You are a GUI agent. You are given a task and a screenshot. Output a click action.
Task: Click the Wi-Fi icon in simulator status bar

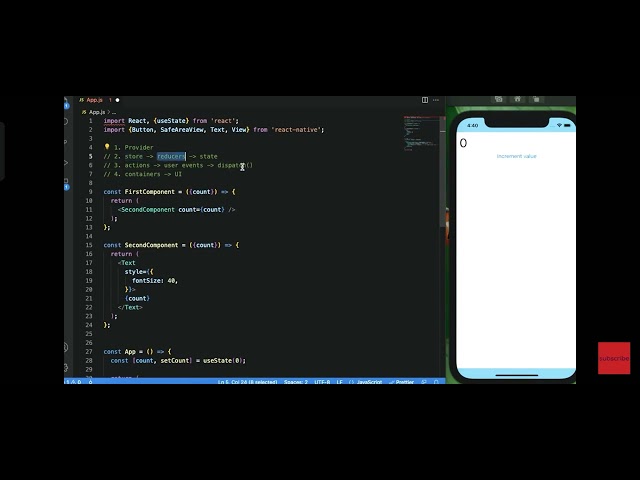[559, 125]
